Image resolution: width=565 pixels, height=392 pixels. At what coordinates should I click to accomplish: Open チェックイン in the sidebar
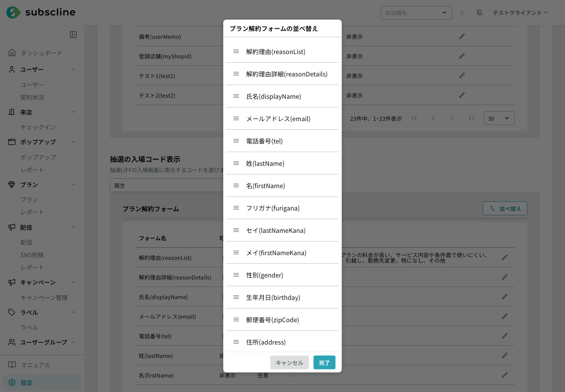38,127
